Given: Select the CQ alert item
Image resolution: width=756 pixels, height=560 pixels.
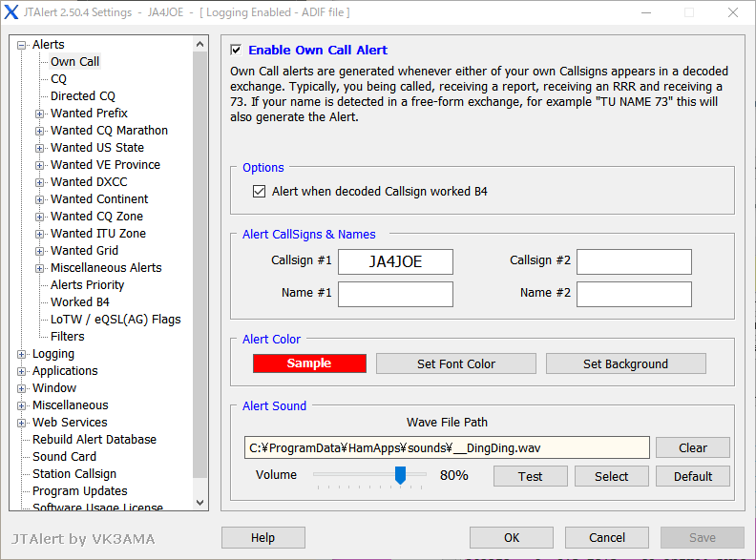Looking at the screenshot, I should pyautogui.click(x=58, y=79).
